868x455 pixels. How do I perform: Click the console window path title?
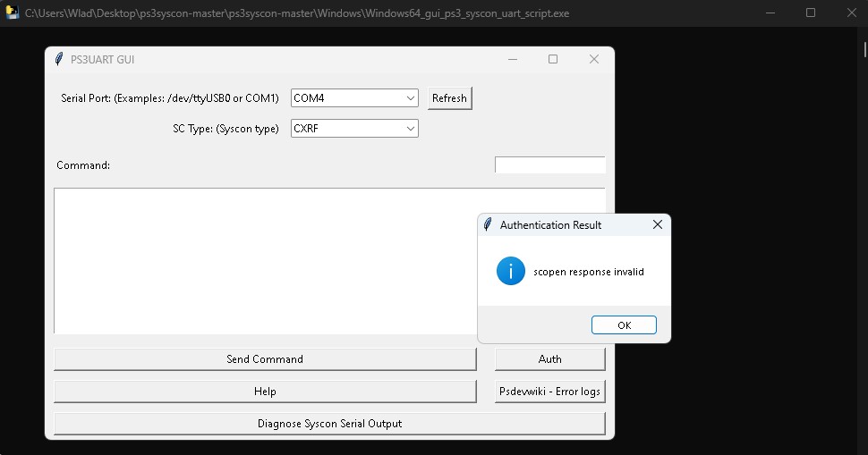[x=297, y=13]
